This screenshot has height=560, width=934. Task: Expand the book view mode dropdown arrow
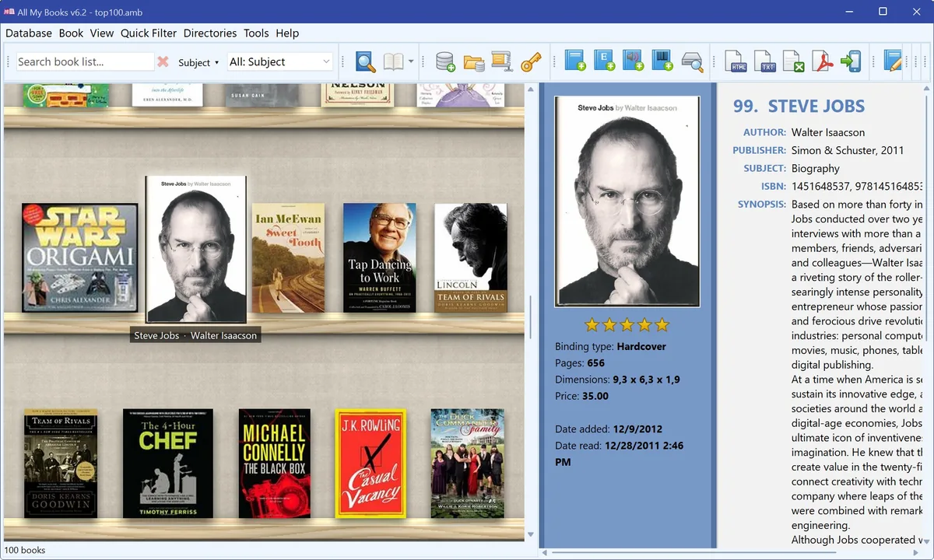[411, 61]
